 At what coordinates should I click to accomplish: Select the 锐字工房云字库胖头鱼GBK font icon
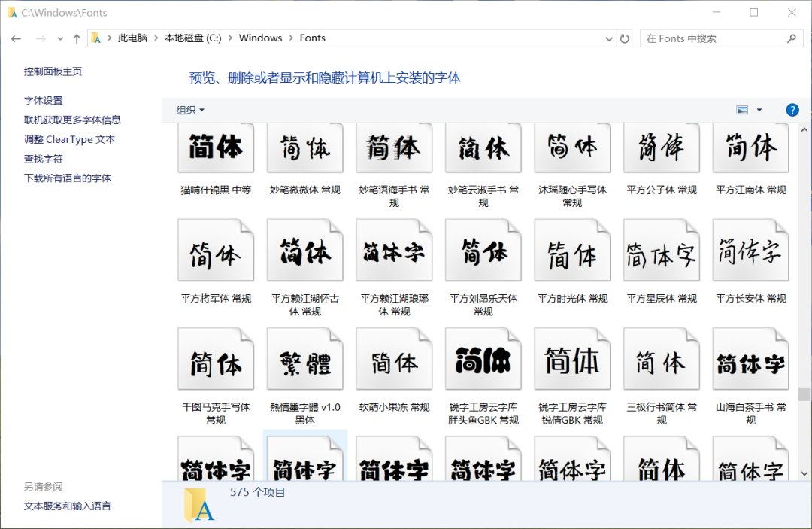coord(483,358)
